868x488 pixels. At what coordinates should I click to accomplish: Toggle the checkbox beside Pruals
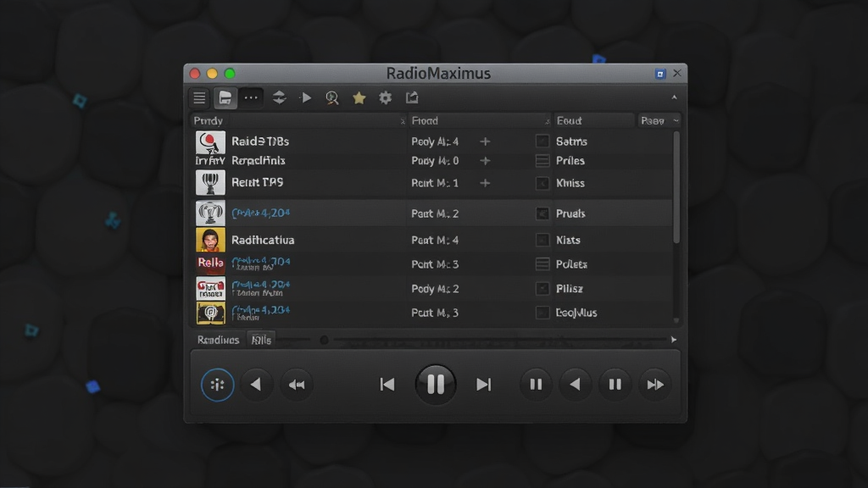point(542,213)
